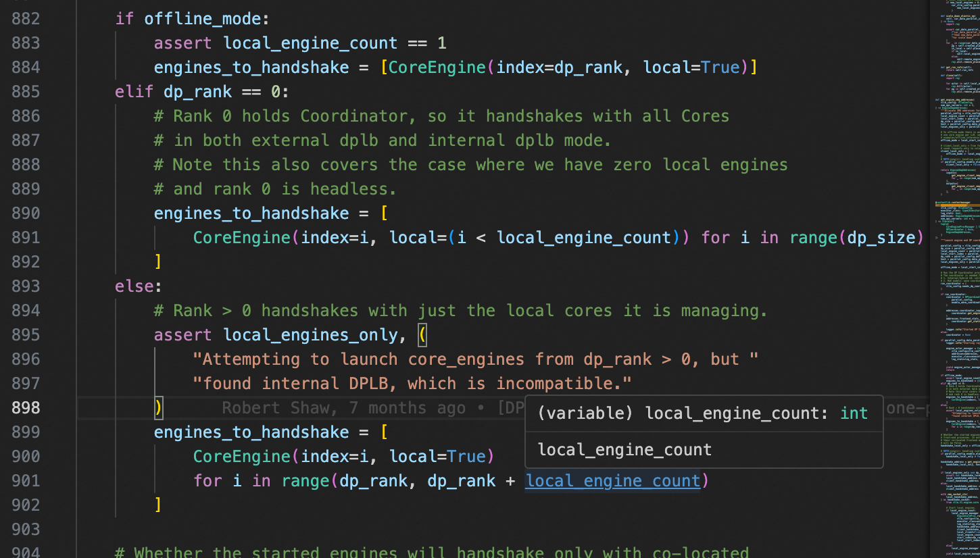The height and width of the screenshot is (558, 980).
Task: Click 'range' on line 901
Action: (305, 480)
